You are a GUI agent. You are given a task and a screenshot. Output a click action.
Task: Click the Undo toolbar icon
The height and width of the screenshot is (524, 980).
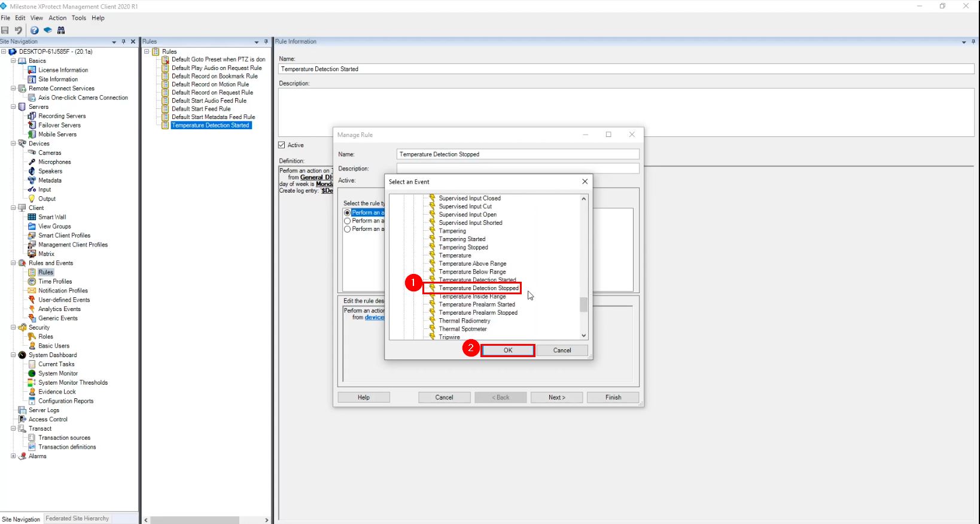coord(19,30)
